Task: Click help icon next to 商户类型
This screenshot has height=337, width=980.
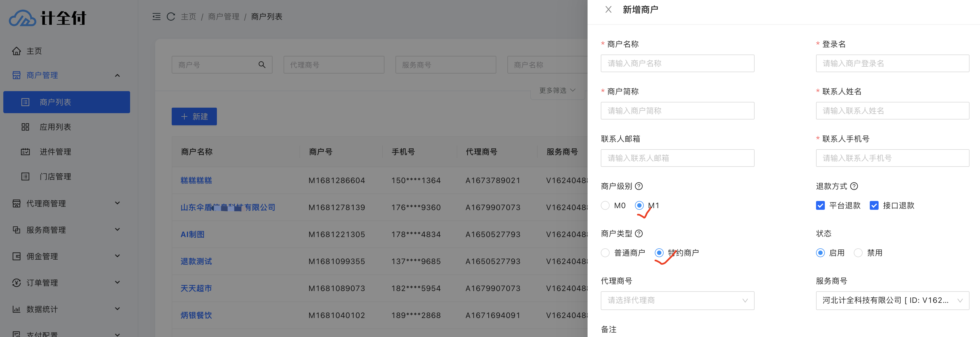Action: point(639,234)
